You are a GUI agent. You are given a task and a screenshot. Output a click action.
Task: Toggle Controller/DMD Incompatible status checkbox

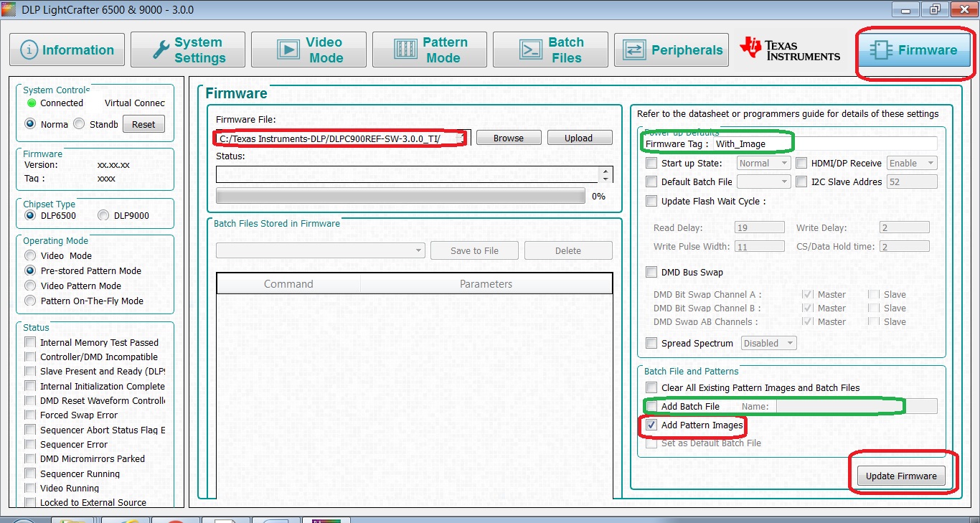click(30, 357)
